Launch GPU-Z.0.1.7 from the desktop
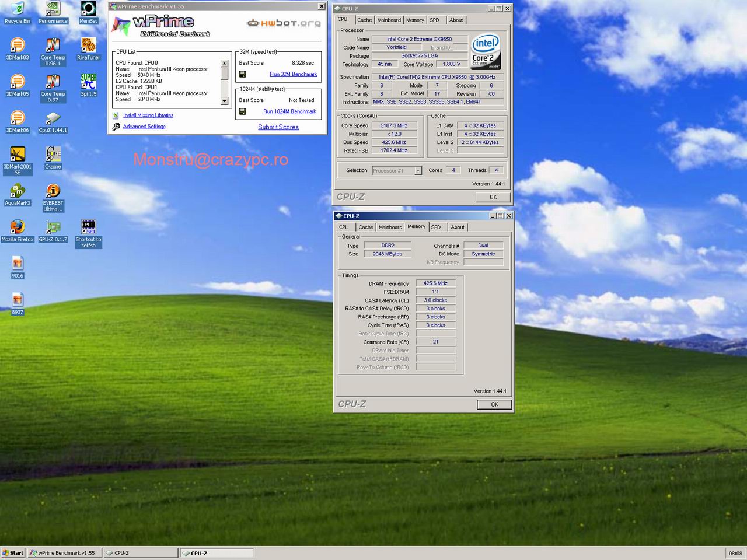 [53, 231]
